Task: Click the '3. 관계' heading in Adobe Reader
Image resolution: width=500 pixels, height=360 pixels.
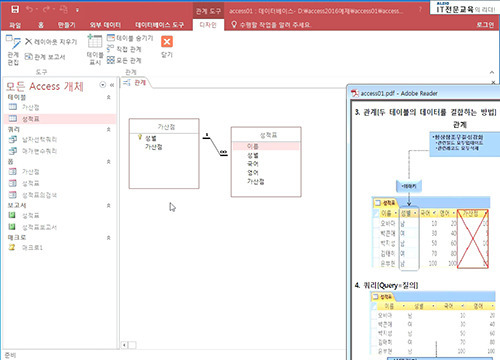Action: point(426,112)
